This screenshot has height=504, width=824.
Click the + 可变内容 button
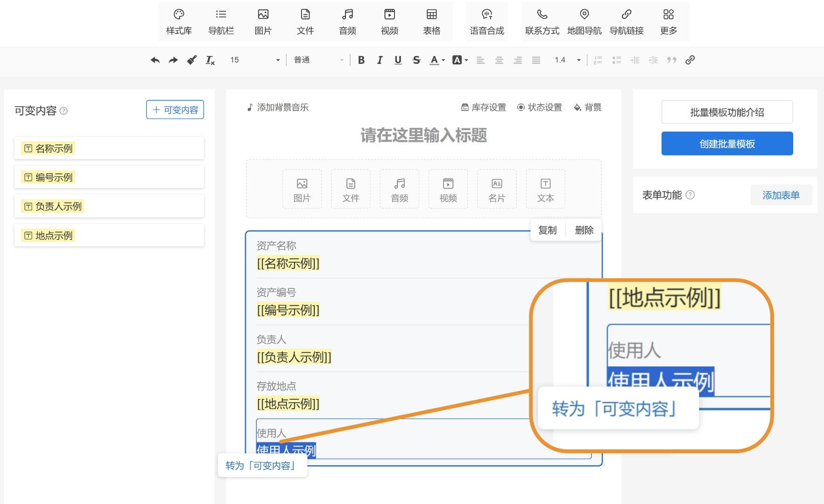click(x=175, y=110)
